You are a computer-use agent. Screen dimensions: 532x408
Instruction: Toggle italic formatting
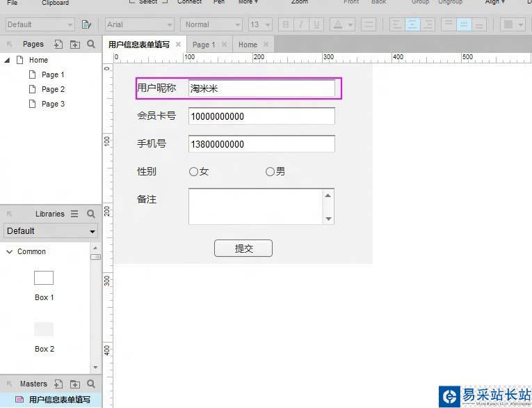pyautogui.click(x=301, y=24)
